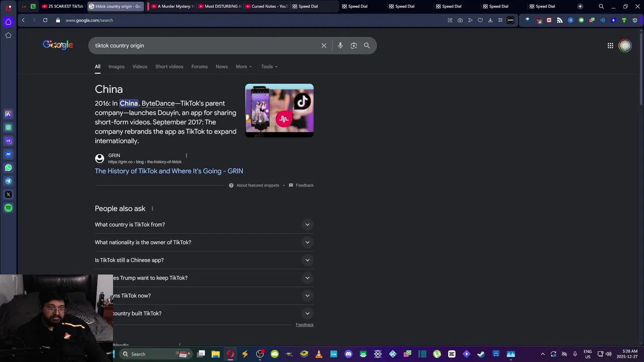Click the address bar URL
The image size is (644, 362).
pos(89,20)
